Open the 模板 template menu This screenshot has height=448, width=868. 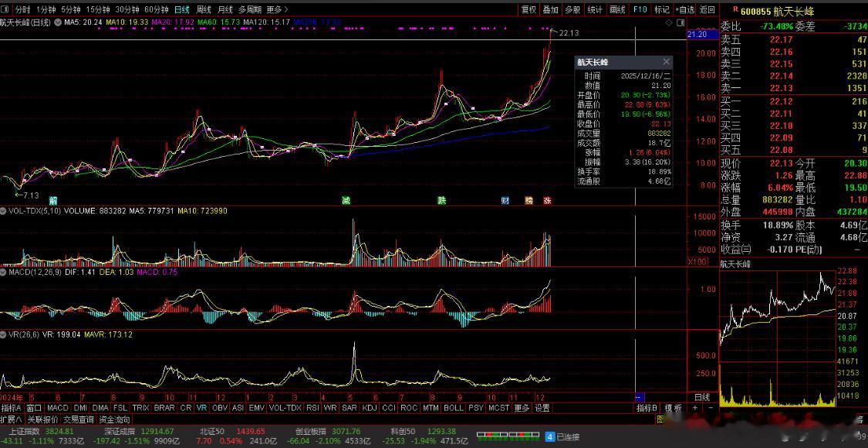click(673, 408)
